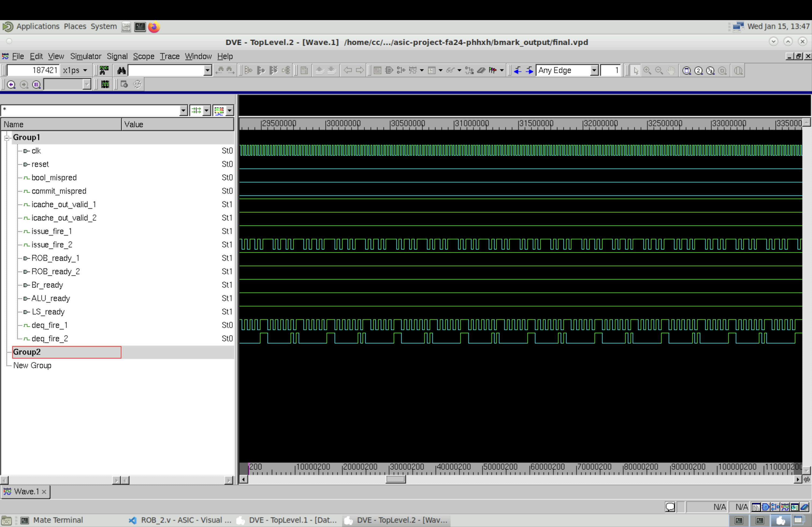The height and width of the screenshot is (527, 812).
Task: Open the signal filter asterisk dropdown arrow
Action: coord(183,110)
